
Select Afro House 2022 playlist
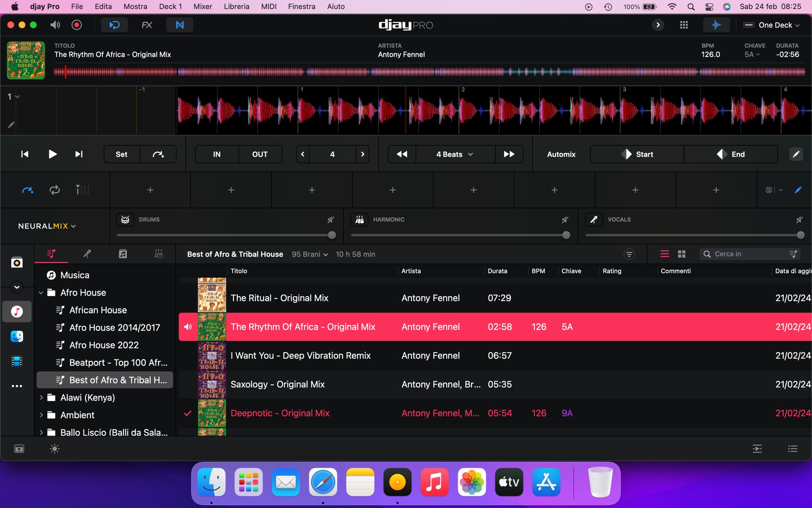(x=104, y=345)
